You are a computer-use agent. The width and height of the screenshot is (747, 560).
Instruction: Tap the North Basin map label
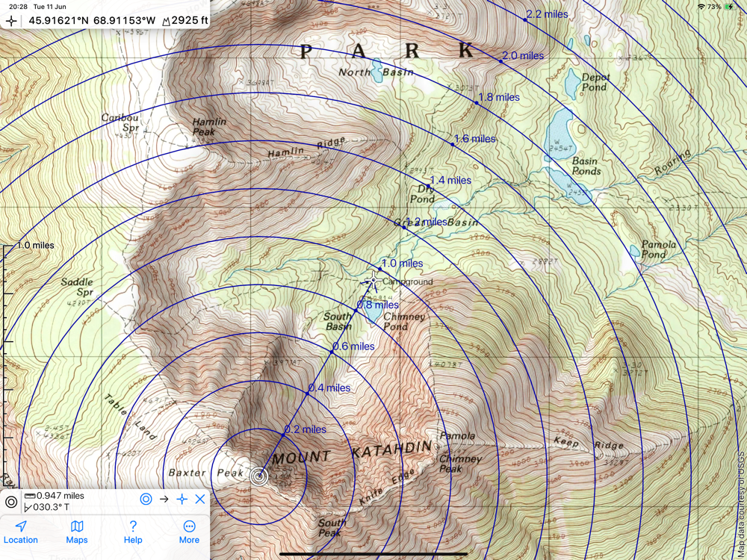(376, 72)
